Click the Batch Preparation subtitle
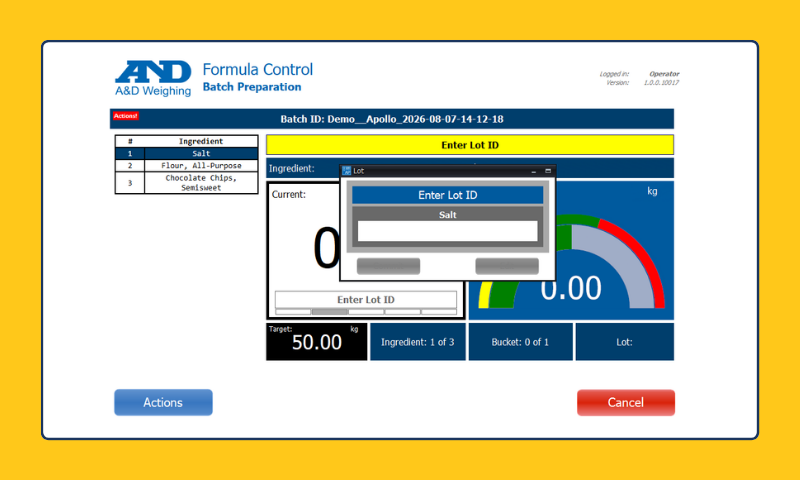Screen dimensions: 800x480 [x=252, y=87]
